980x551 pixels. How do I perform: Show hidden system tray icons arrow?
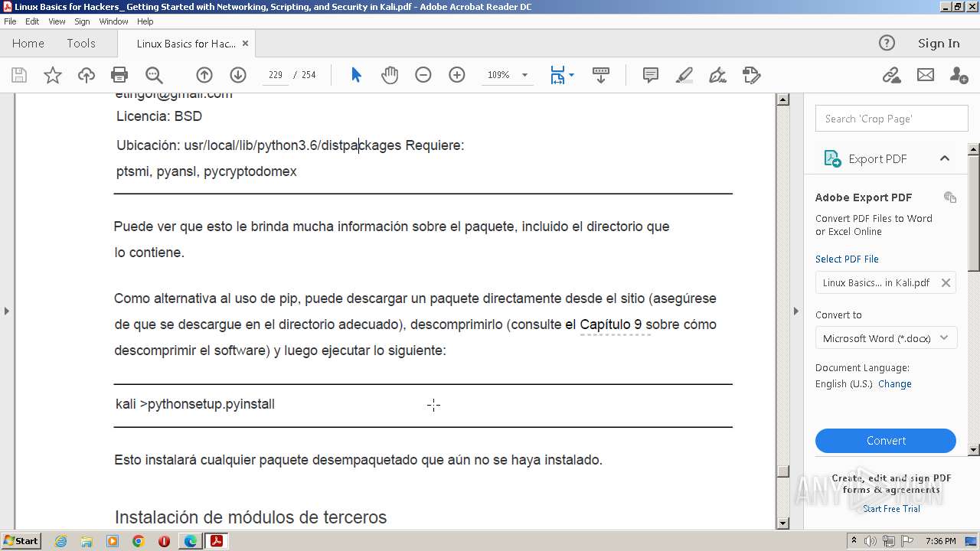(854, 541)
